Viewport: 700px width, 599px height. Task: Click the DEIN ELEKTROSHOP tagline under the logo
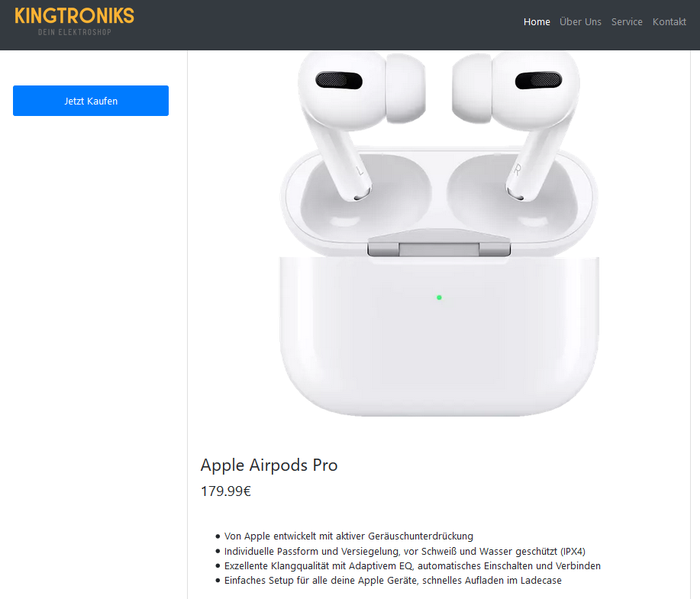coord(75,32)
